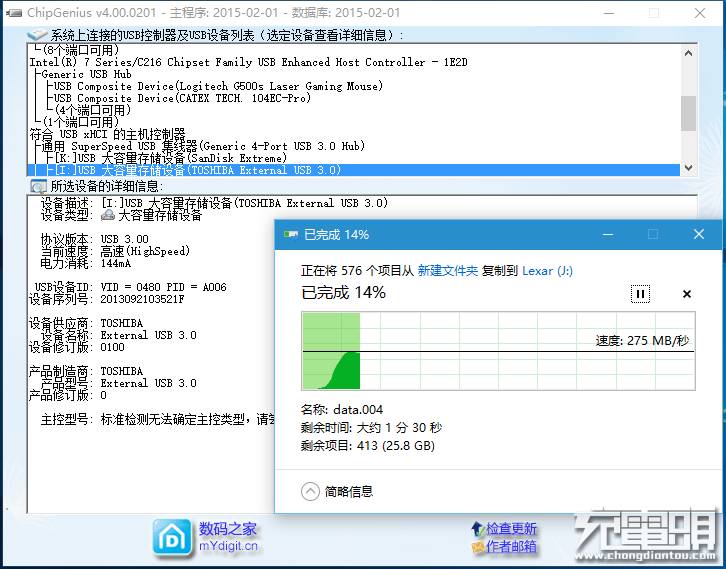Screen dimensions: 726x569
Task: Open the Lexar (J:) destination link
Action: coord(547,270)
